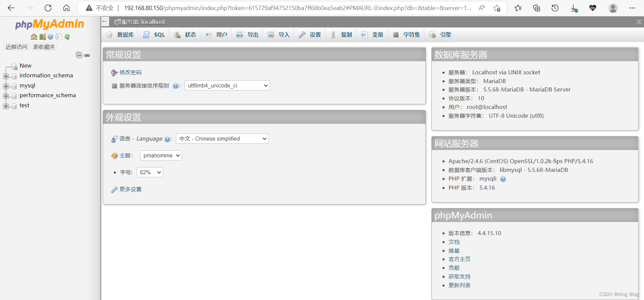Click the 修改密码 link
Image resolution: width=644 pixels, height=300 pixels.
[x=130, y=72]
